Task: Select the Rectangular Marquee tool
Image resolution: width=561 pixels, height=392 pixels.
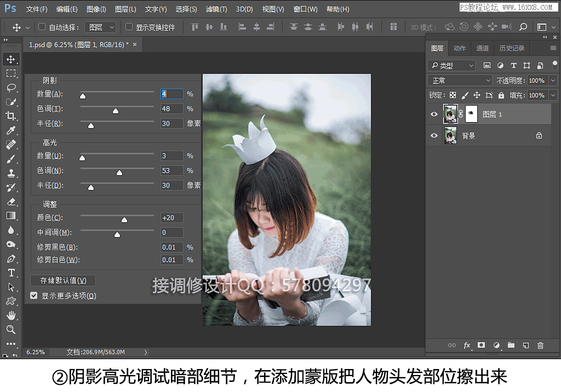Action: point(11,73)
